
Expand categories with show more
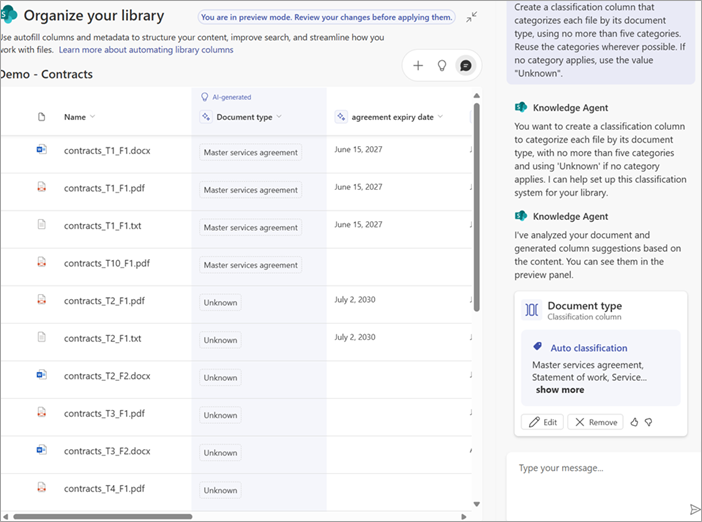560,389
